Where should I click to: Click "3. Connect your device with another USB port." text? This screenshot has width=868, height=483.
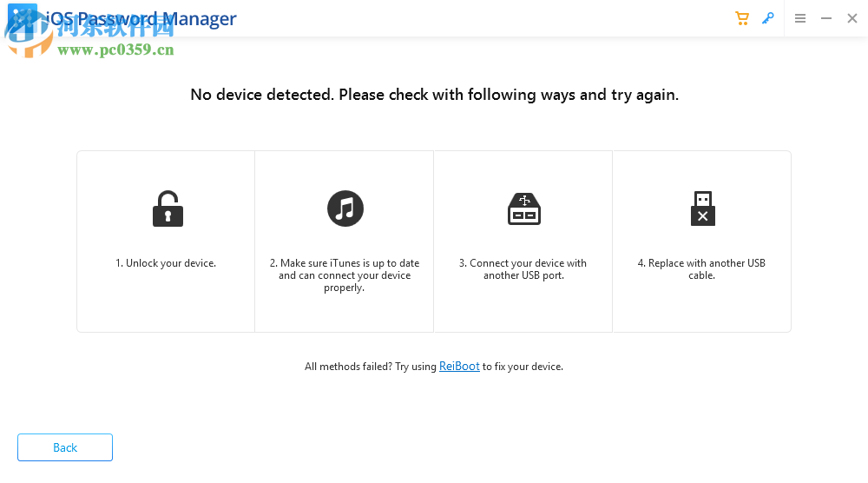(x=523, y=269)
